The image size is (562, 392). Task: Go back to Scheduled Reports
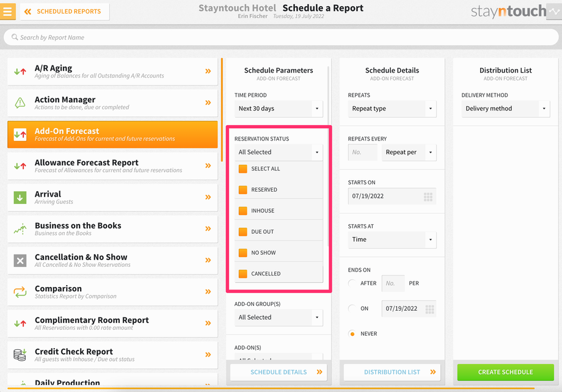pos(65,12)
